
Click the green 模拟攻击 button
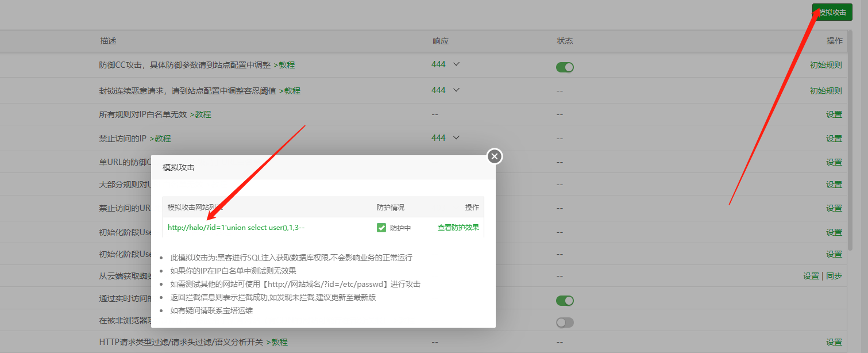(831, 11)
